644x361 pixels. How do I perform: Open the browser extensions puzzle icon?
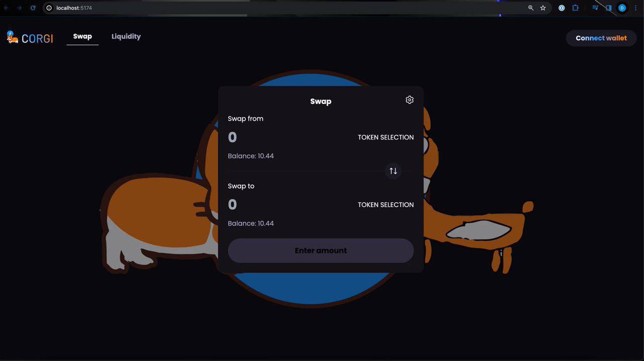(x=575, y=8)
